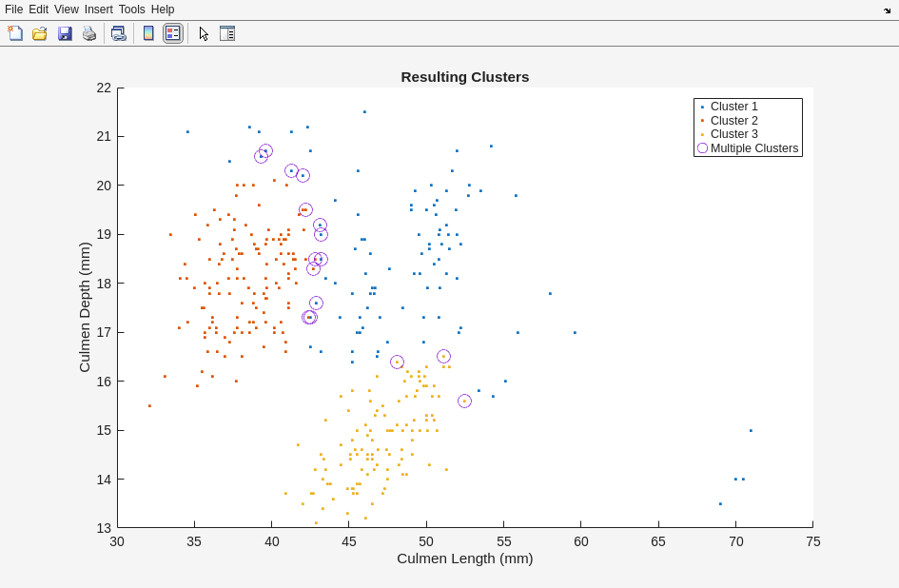Expand the View menu

(66, 10)
